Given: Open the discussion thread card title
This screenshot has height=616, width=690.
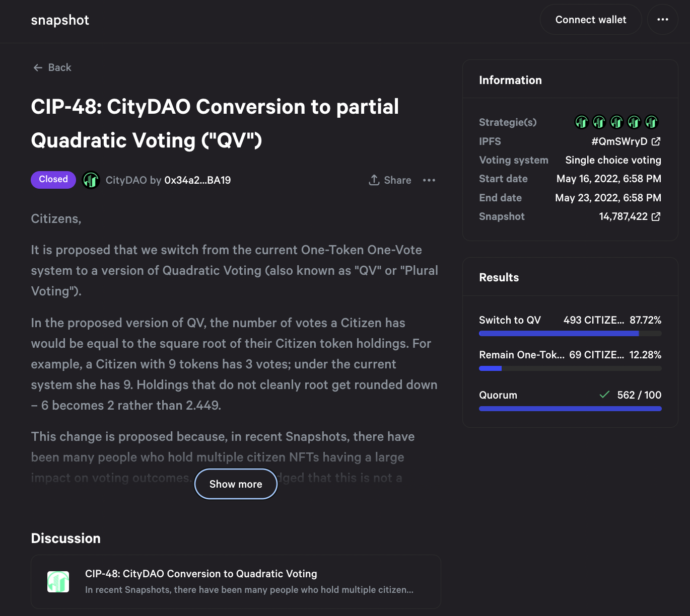Looking at the screenshot, I should (201, 574).
